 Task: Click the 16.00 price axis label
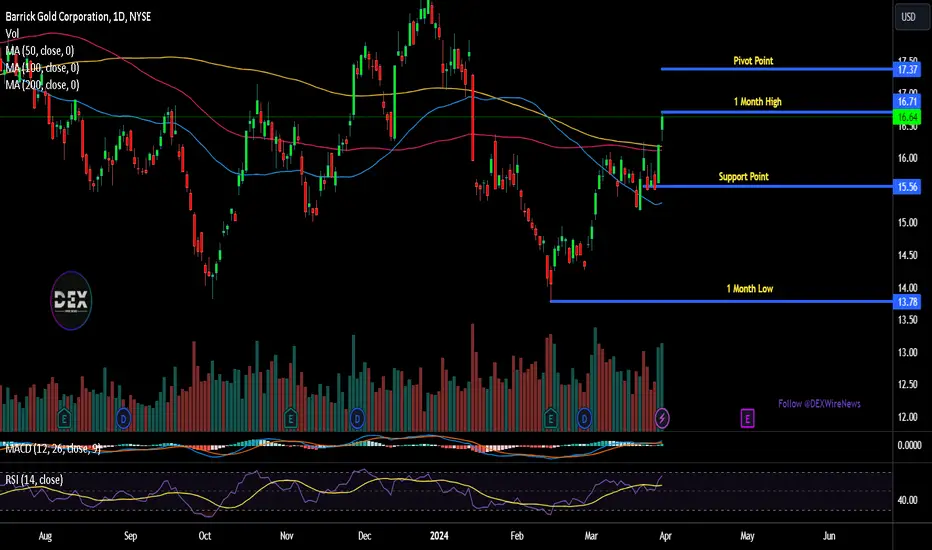[x=908, y=158]
